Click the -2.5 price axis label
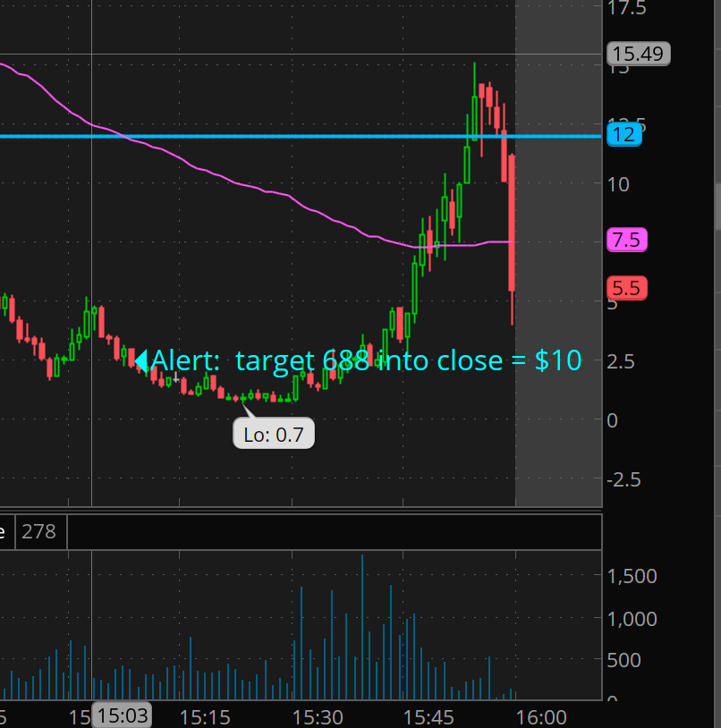Screen dimensions: 721x728 [x=624, y=479]
